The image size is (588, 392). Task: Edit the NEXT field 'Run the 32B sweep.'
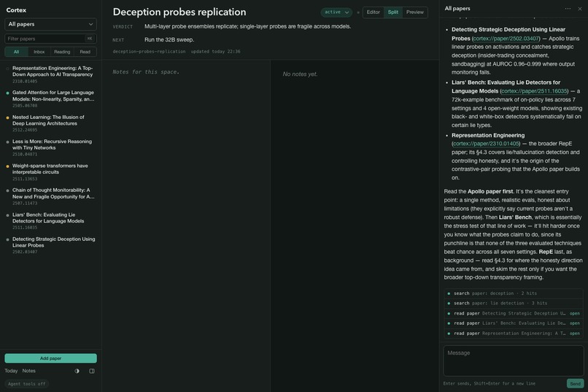coord(169,39)
